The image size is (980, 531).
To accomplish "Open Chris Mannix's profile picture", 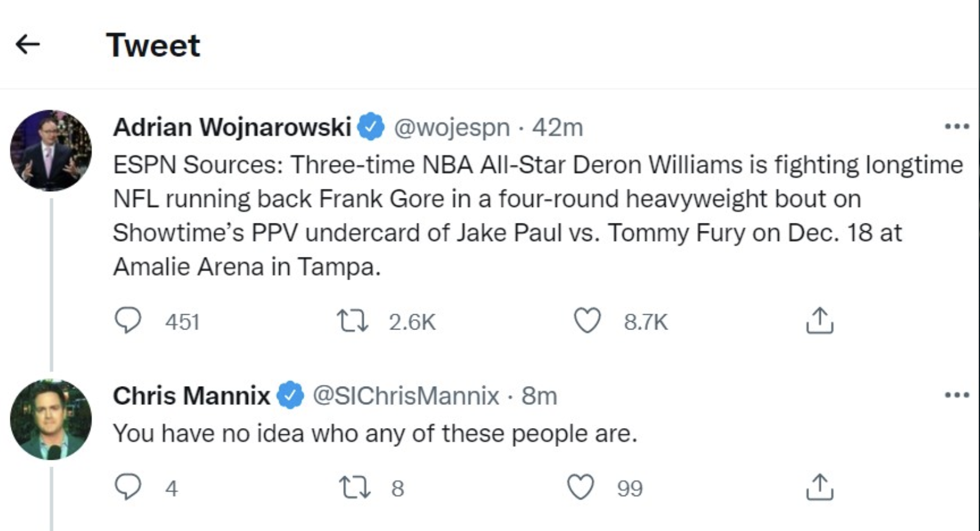I will click(x=51, y=419).
